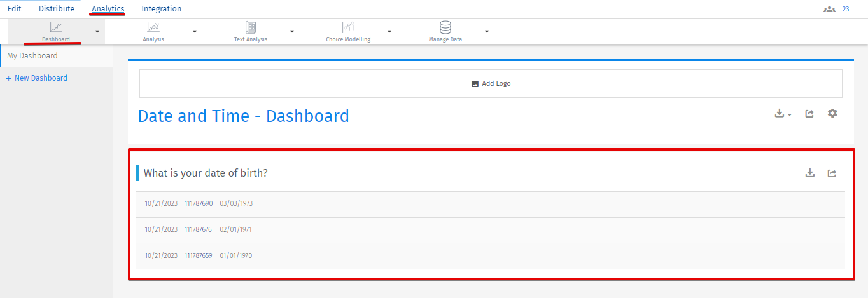The height and width of the screenshot is (298, 868).
Task: Open the dashboard download dropdown
Action: coord(783,114)
